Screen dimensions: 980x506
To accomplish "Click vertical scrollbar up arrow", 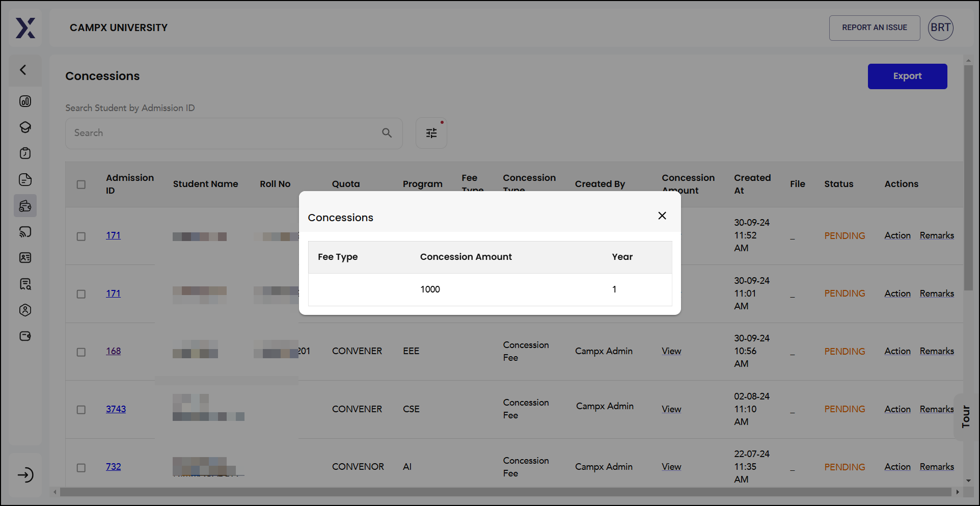I will (968, 61).
